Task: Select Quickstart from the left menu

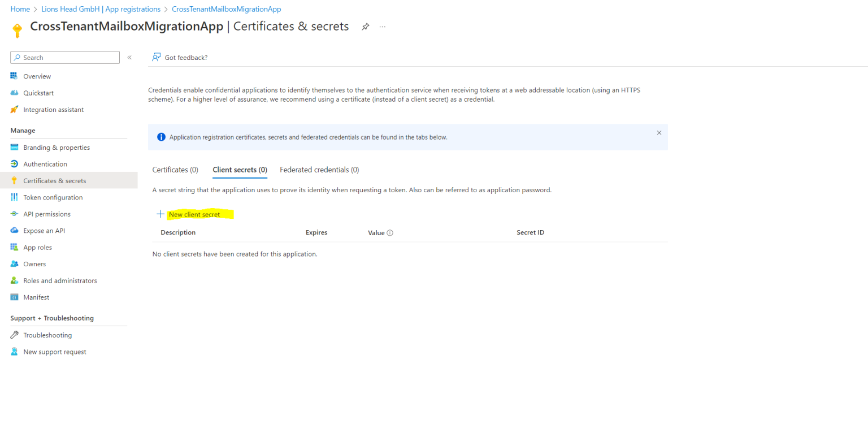Action: tap(38, 93)
